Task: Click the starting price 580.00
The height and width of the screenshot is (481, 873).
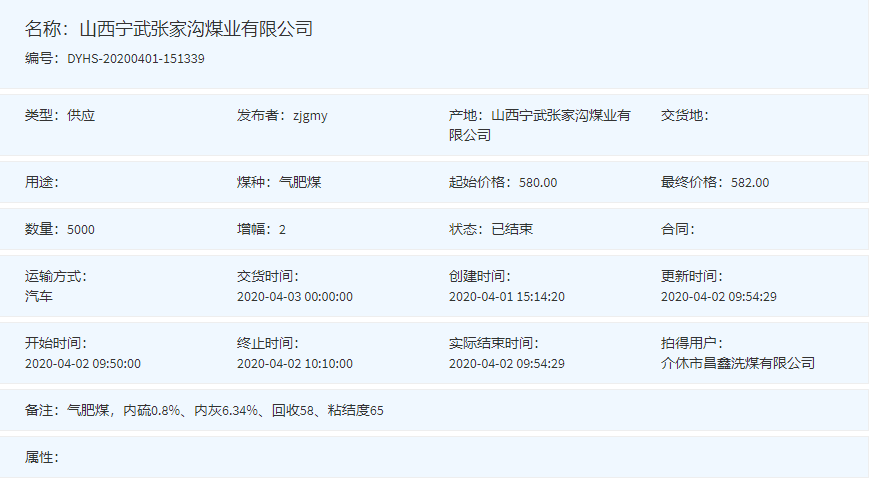Action: (538, 183)
